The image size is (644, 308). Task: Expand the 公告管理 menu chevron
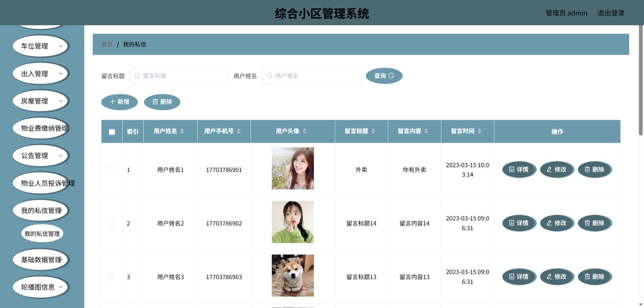61,155
